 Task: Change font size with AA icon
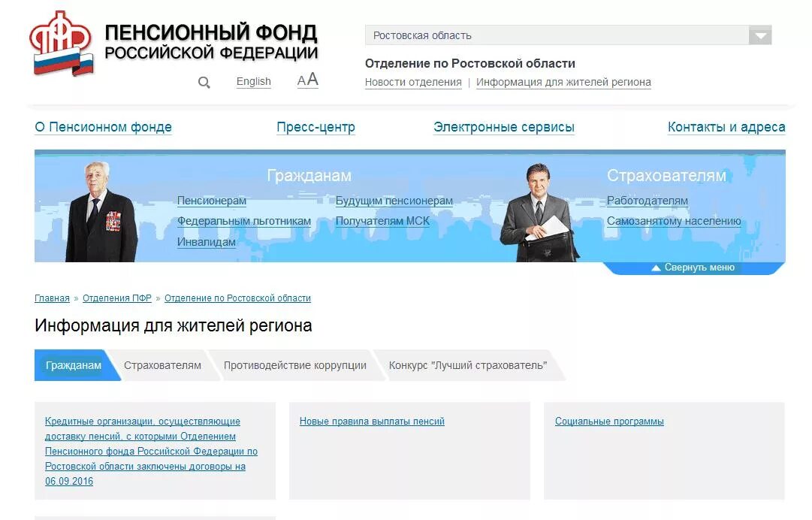tap(308, 80)
